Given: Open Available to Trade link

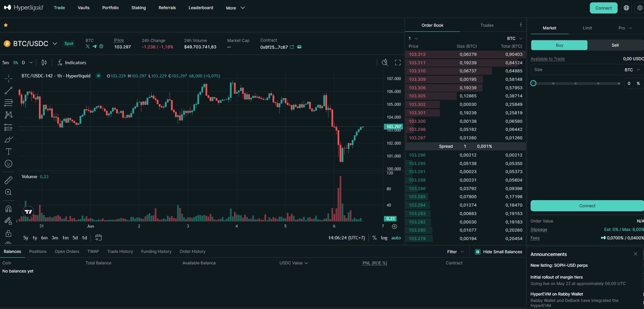Looking at the screenshot, I should (x=548, y=59).
